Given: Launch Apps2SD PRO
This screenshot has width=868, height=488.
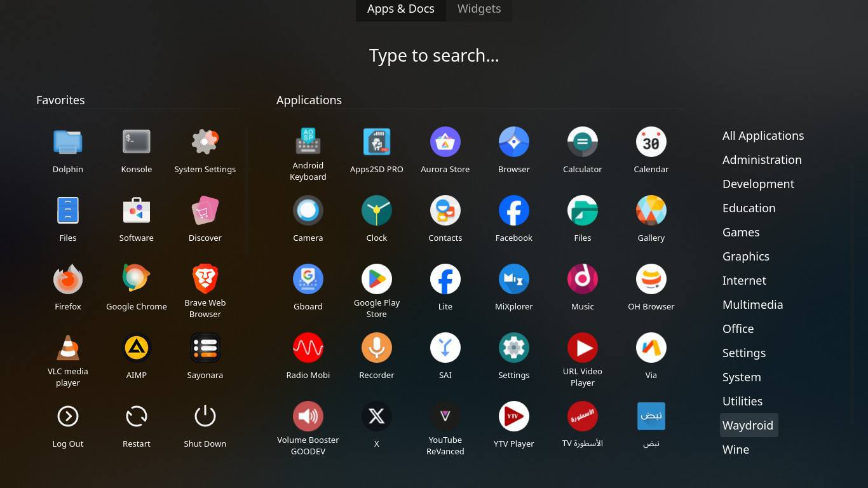Looking at the screenshot, I should pyautogui.click(x=377, y=142).
